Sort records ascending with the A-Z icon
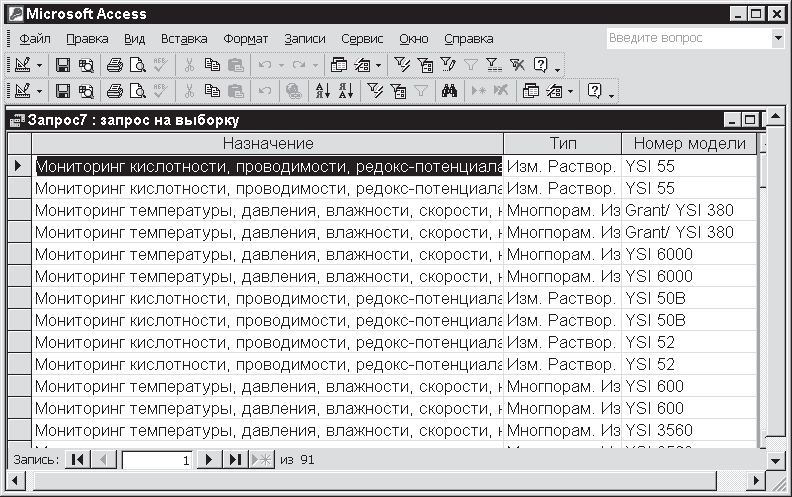 coord(323,91)
